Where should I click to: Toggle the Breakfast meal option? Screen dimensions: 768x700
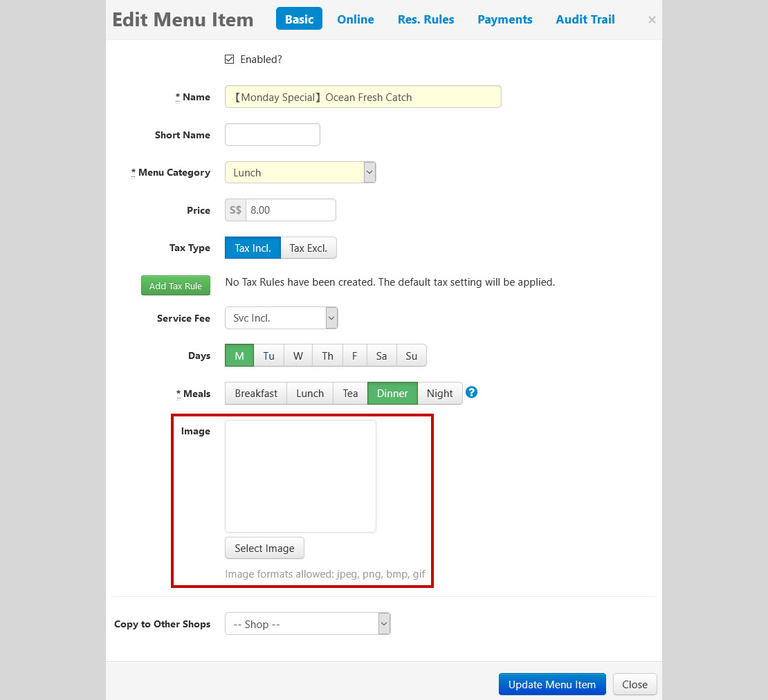pyautogui.click(x=256, y=393)
